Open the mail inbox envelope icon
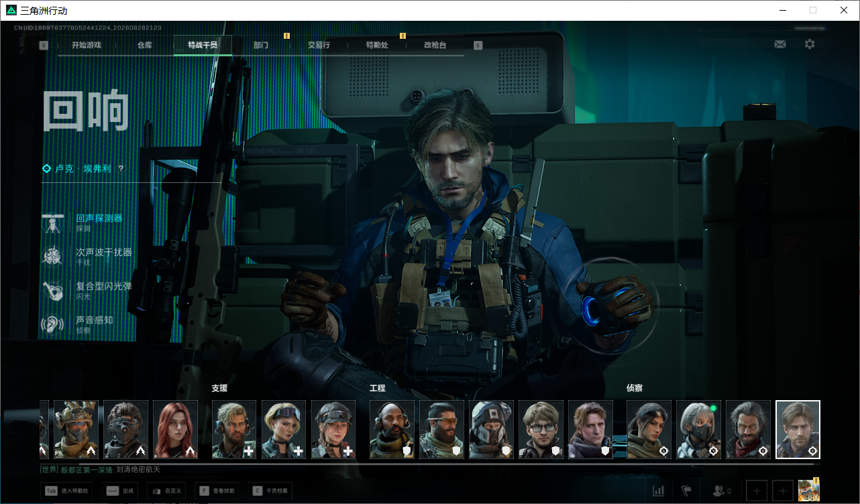 click(x=780, y=44)
